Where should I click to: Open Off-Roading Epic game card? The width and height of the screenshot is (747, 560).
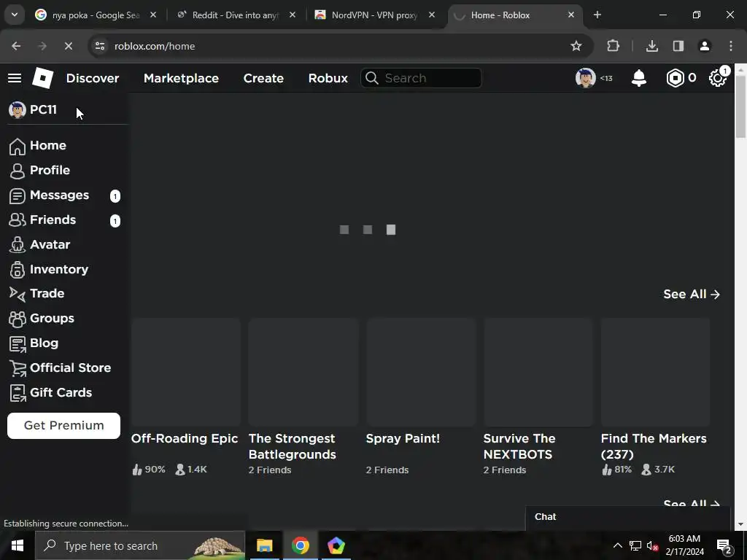click(186, 396)
